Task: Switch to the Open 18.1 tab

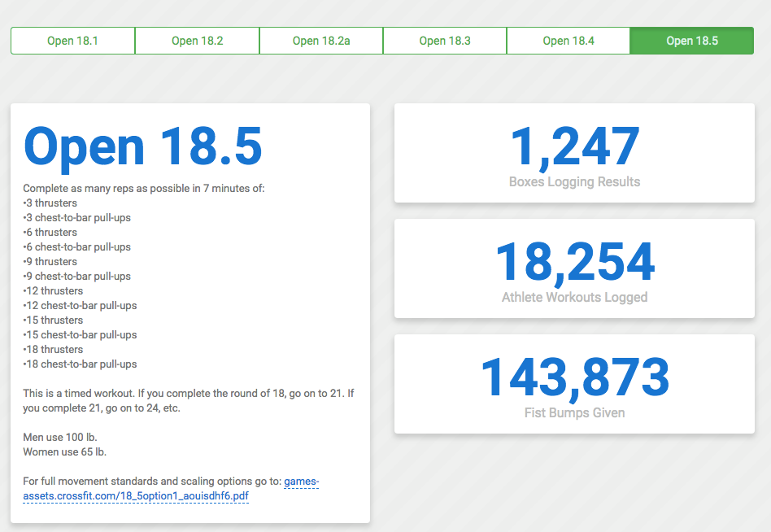Action: pos(72,41)
